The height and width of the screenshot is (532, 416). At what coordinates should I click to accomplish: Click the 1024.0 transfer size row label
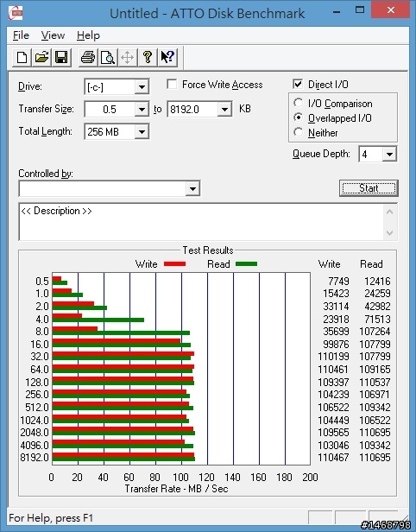point(35,421)
